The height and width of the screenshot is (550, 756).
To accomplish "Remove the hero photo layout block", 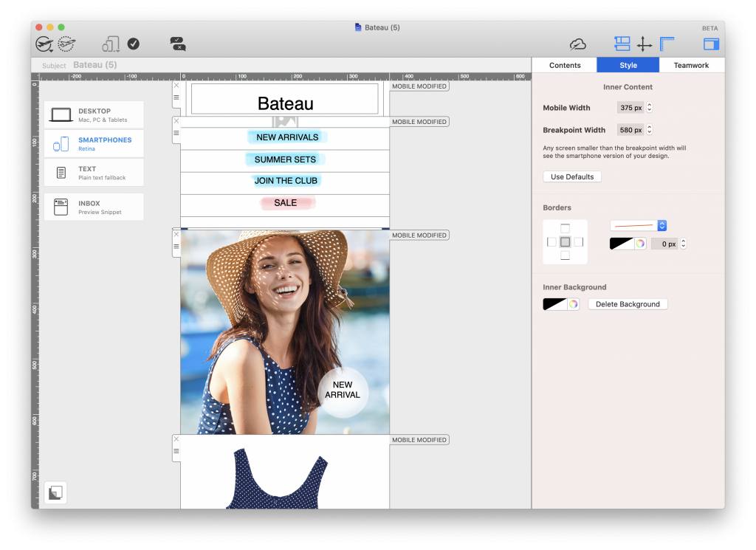I will 176,235.
